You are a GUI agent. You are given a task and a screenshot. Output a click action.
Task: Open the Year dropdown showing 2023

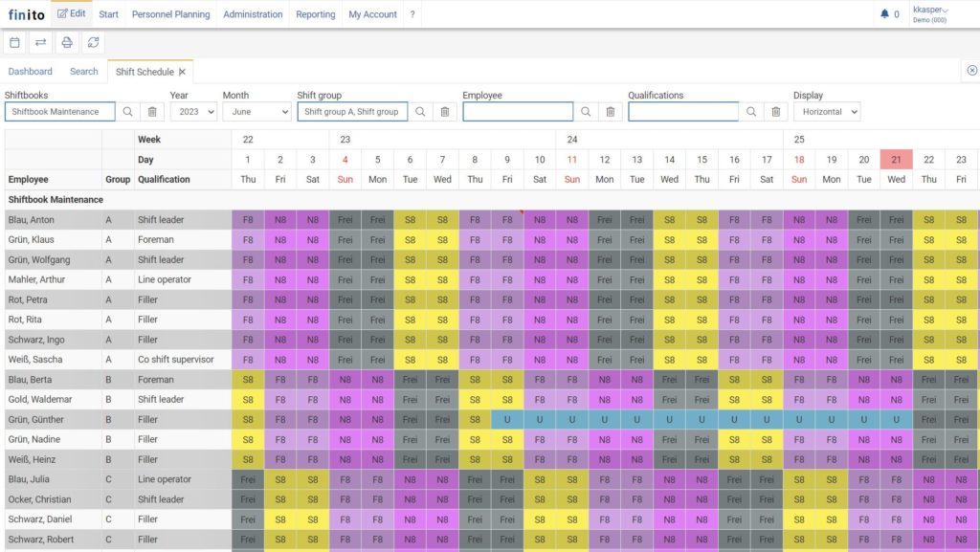pyautogui.click(x=196, y=111)
